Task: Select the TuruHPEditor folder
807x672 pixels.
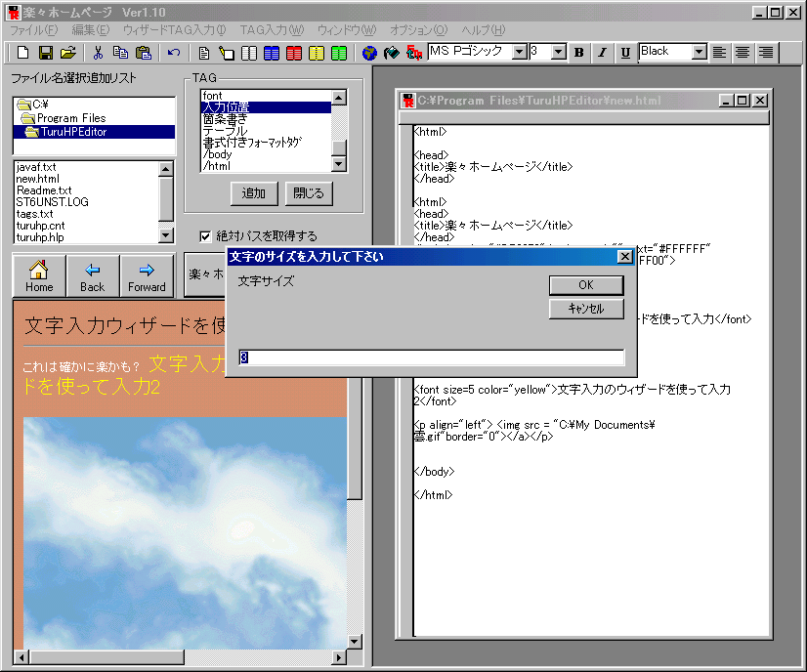Action: click(x=95, y=132)
